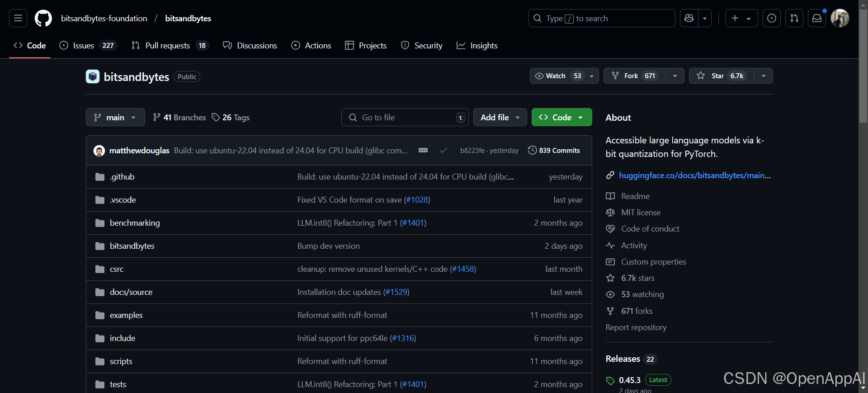The image size is (868, 393).
Task: Switch to the Projects tab
Action: tap(366, 46)
